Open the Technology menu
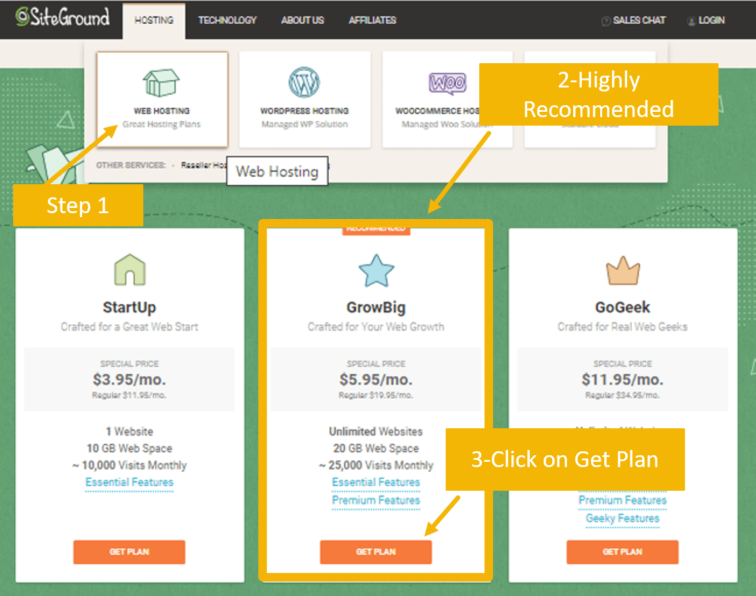The image size is (756, 596). click(227, 20)
